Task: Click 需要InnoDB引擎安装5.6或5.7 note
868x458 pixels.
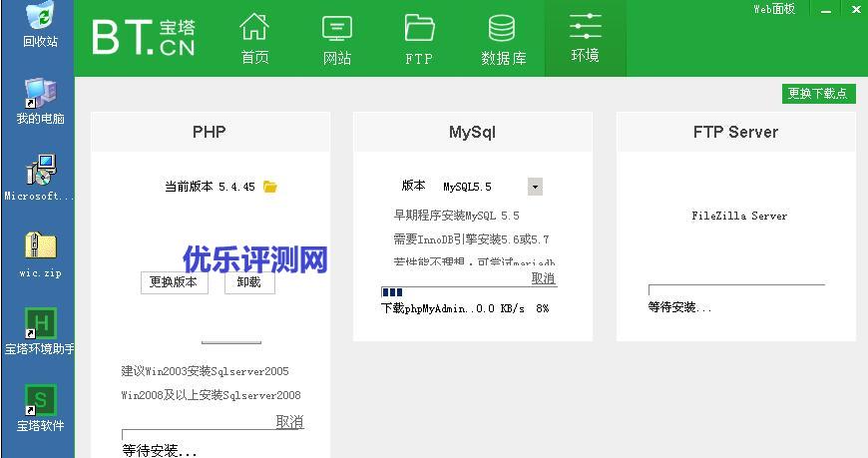Action: coord(471,239)
